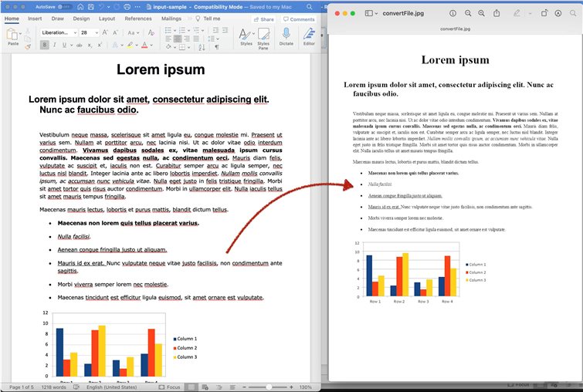583x392 pixels.
Task: Toggle Italic formatting in the ribbon
Action: [x=55, y=45]
